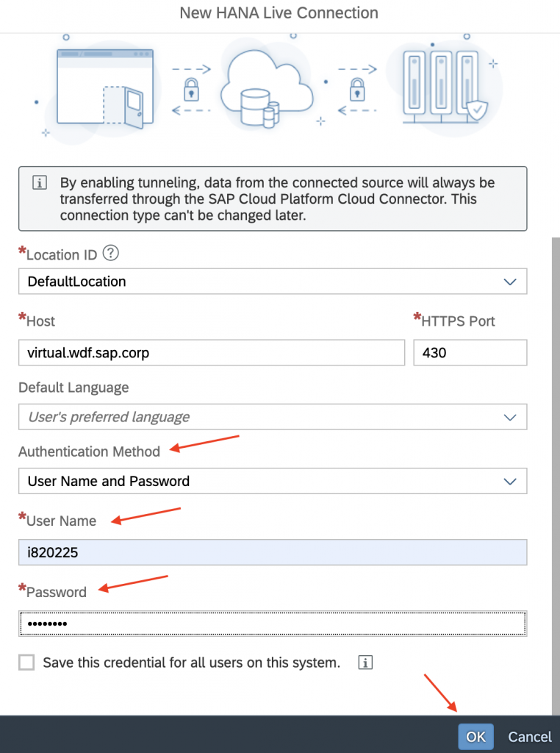Image resolution: width=560 pixels, height=753 pixels.
Task: Click the Location ID help question-mark icon
Action: [111, 253]
